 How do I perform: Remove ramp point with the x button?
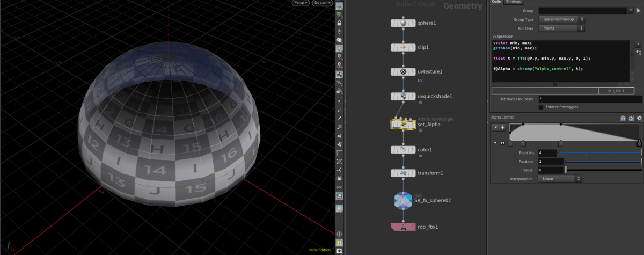[x=495, y=127]
